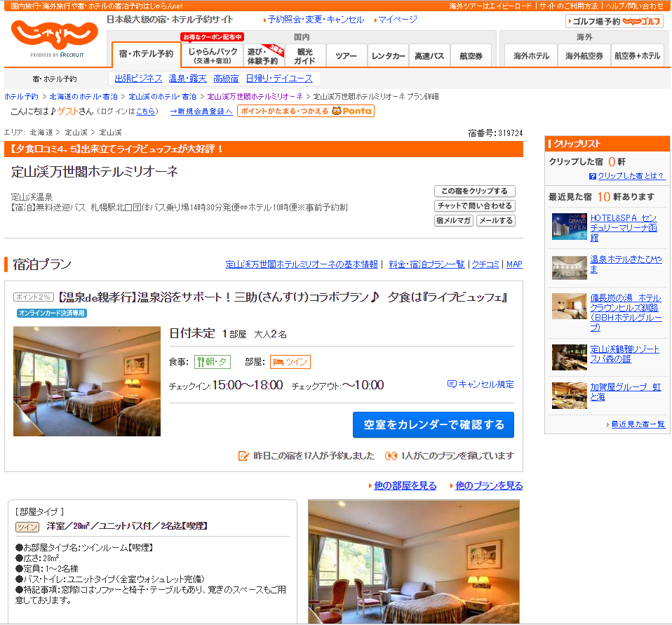This screenshot has width=672, height=625.
Task: Click 空室をカレンダーで確認する button
Action: [x=434, y=425]
